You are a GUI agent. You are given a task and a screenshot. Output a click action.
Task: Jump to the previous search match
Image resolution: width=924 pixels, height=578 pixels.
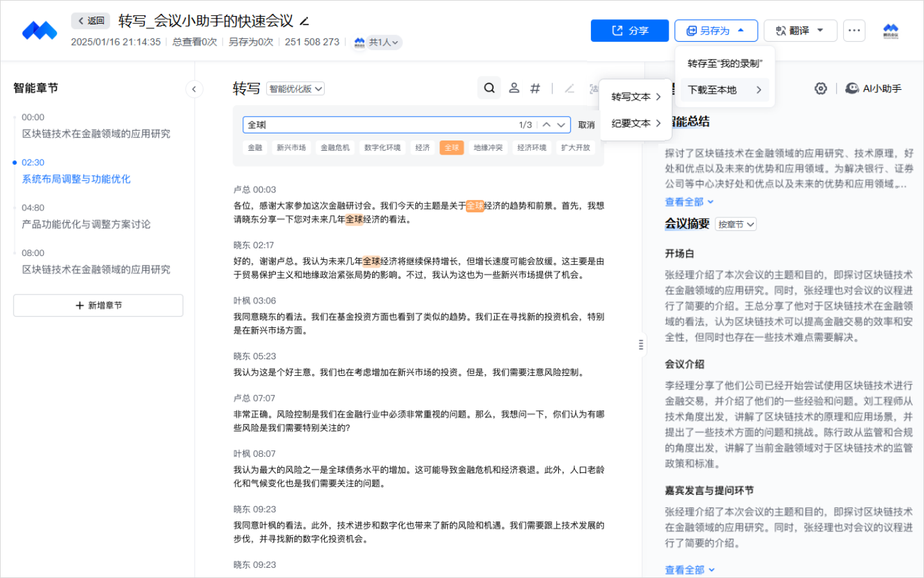point(546,124)
